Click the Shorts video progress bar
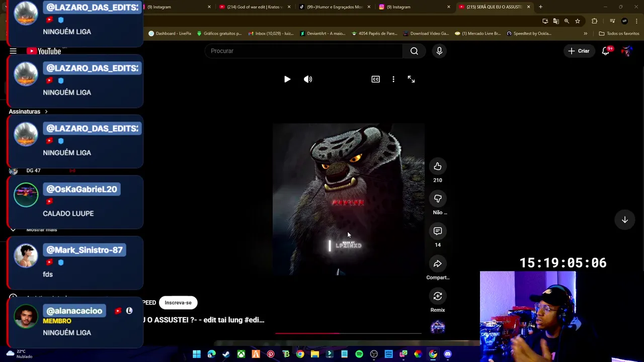Screen dimensions: 644x362 pyautogui.click(x=348, y=333)
